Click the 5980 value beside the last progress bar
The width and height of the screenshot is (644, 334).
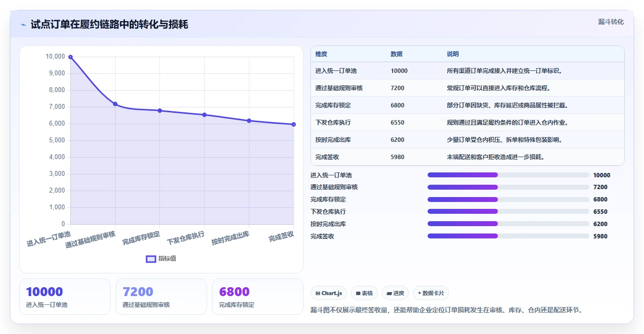pyautogui.click(x=600, y=236)
